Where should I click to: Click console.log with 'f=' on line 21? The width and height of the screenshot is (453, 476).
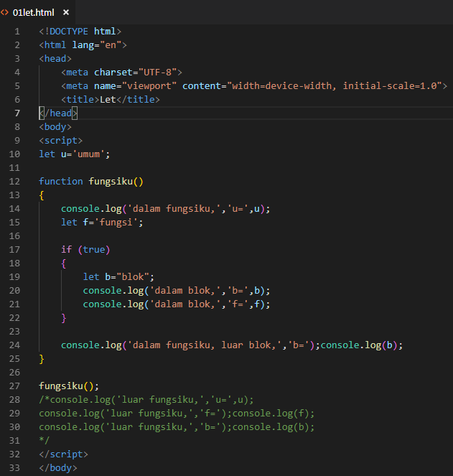[x=177, y=304]
